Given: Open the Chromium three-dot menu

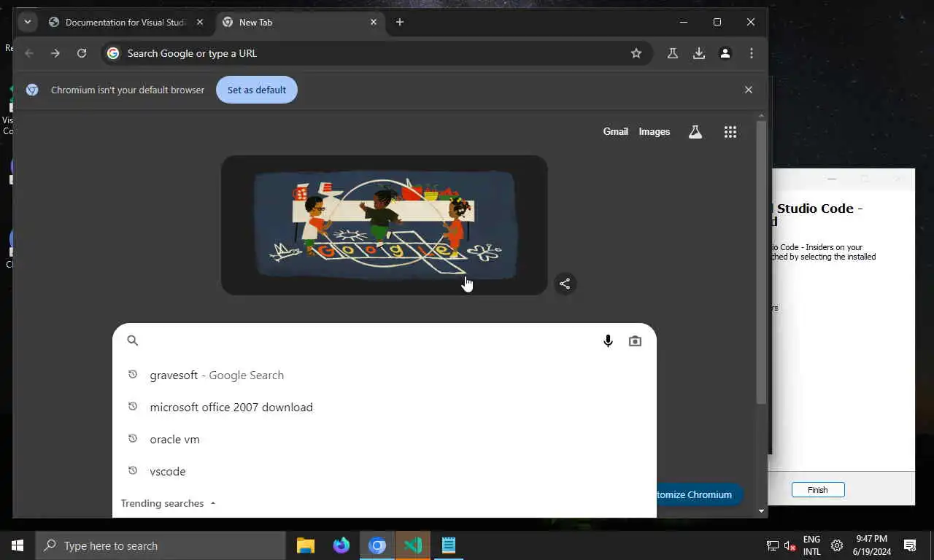Looking at the screenshot, I should coord(752,53).
